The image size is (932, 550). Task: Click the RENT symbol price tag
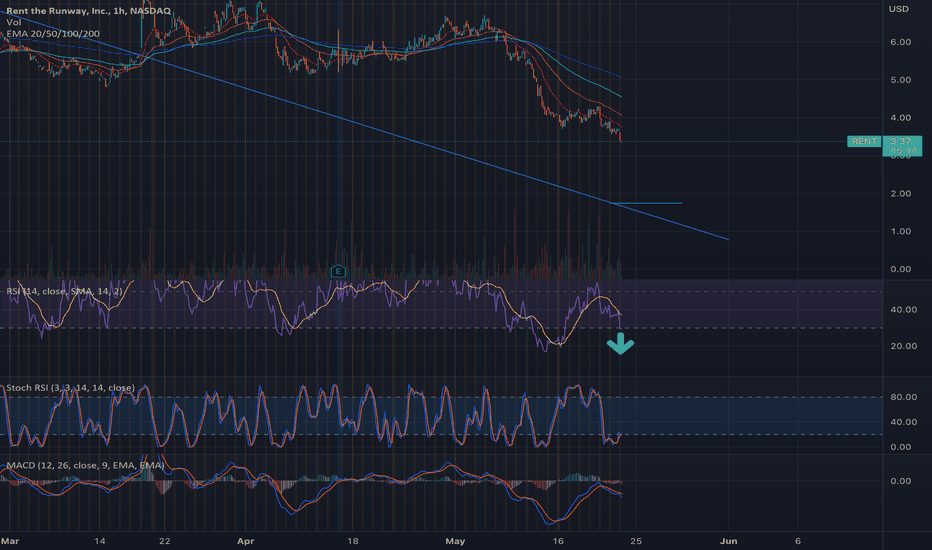[864, 141]
